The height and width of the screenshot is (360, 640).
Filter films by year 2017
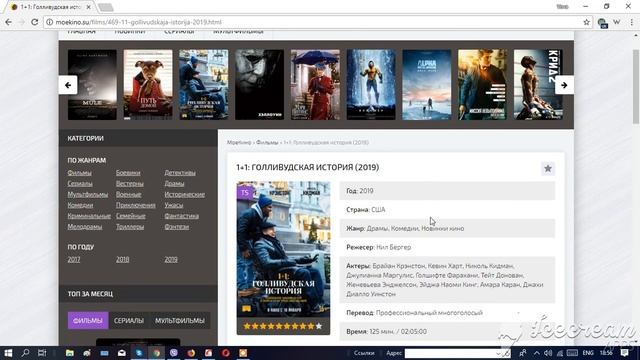click(x=74, y=259)
